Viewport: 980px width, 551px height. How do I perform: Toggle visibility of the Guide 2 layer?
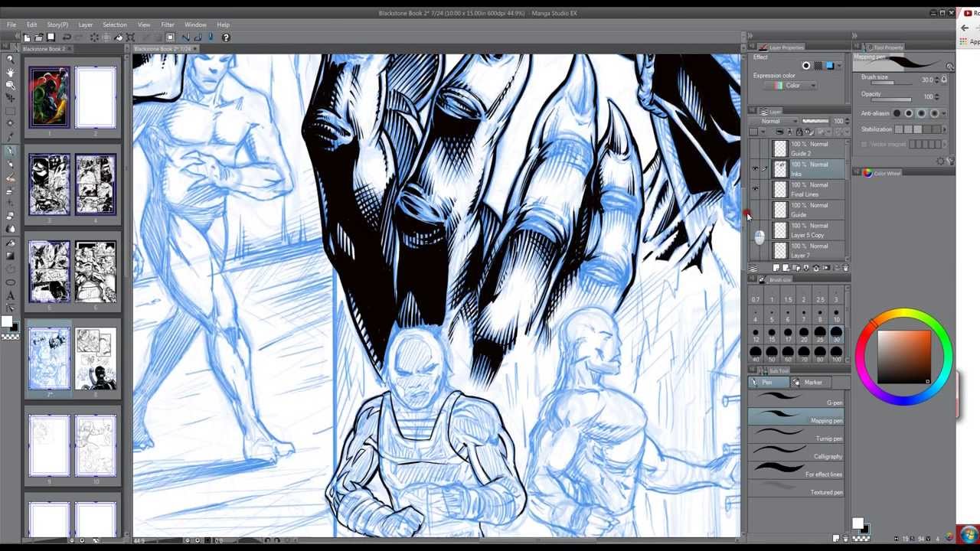click(x=755, y=148)
